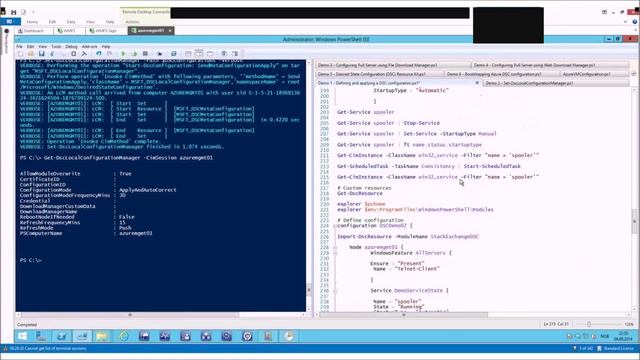Image resolution: width=640 pixels, height=360 pixels.
Task: Run script with the green play icon
Action: click(x=123, y=54)
